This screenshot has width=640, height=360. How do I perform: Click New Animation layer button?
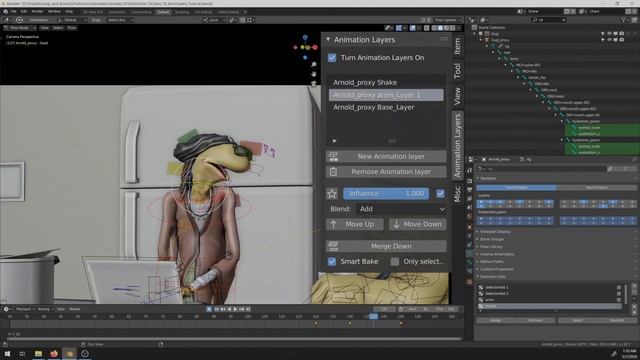[386, 156]
